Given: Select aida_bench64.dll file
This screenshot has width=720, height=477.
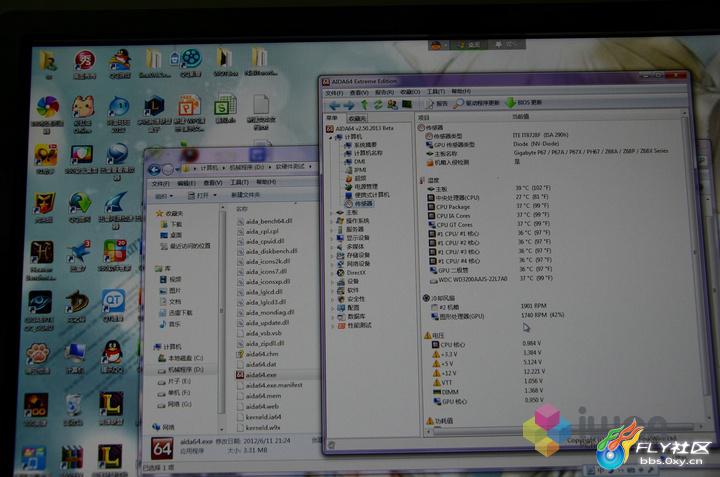Looking at the screenshot, I should (x=265, y=221).
